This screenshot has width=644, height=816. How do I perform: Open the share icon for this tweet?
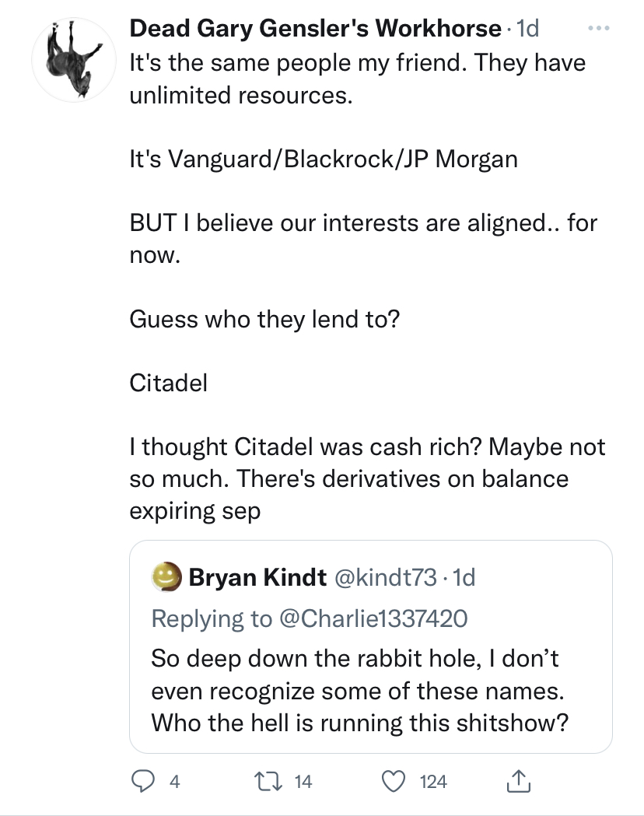(519, 782)
